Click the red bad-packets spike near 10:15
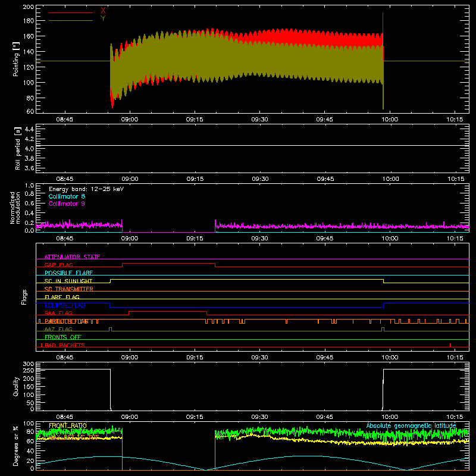Image resolution: width=476 pixels, height=476 pixels. point(450,345)
